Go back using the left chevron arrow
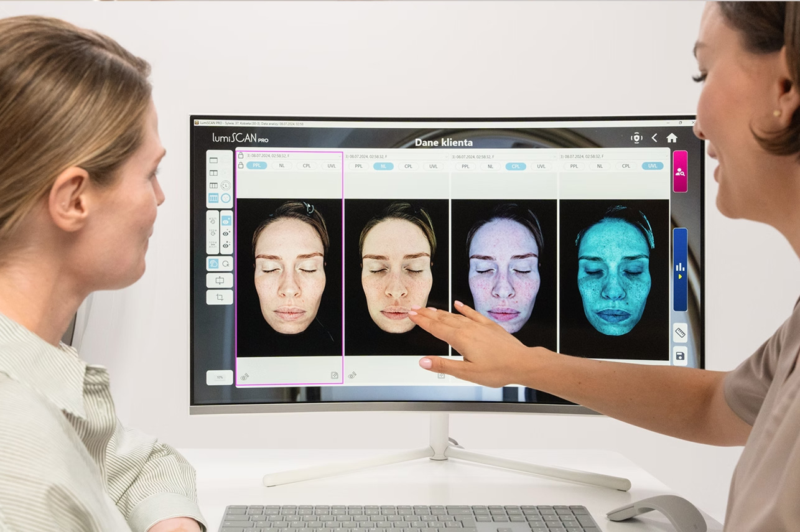Viewport: 800px width, 532px height. (x=654, y=138)
